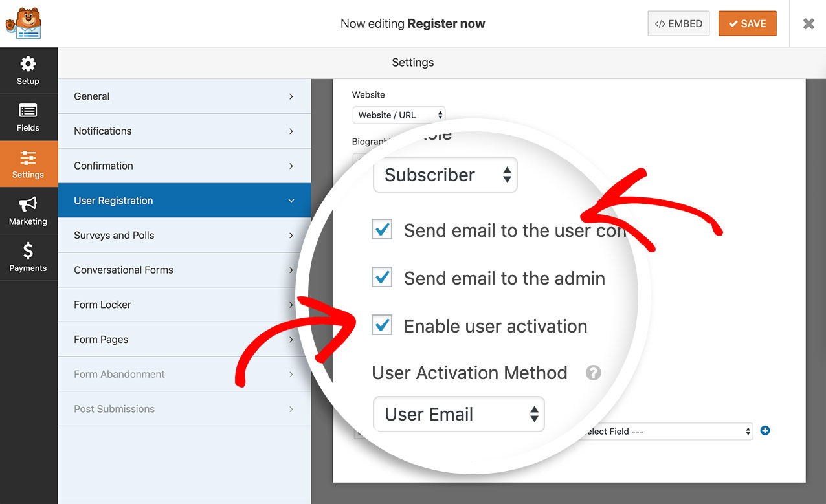
Task: Open the Fields panel icon
Action: click(x=28, y=117)
